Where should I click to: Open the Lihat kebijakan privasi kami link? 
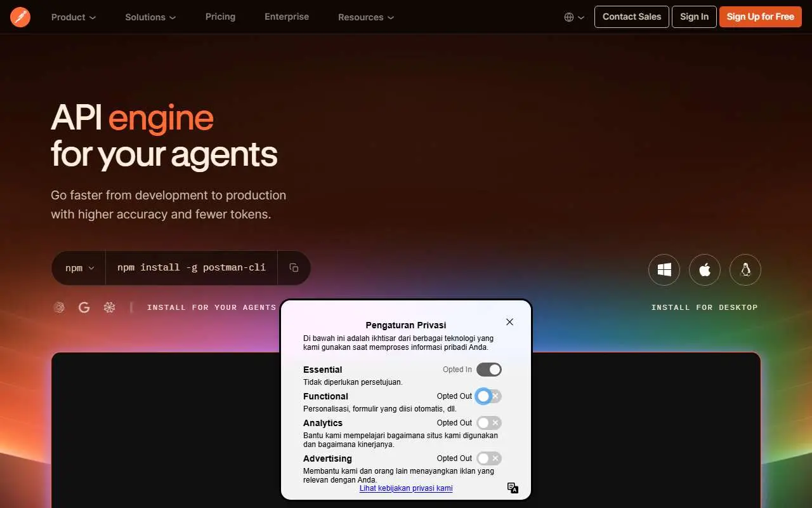pos(406,488)
